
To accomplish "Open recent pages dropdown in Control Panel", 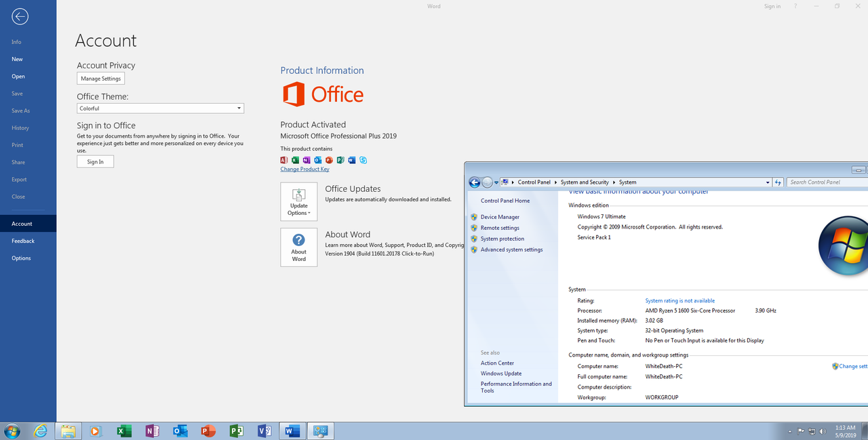I will [496, 182].
